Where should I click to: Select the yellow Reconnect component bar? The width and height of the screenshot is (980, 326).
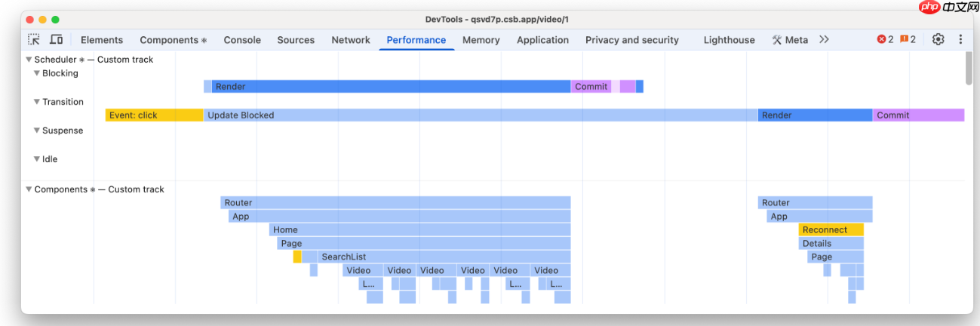click(831, 230)
